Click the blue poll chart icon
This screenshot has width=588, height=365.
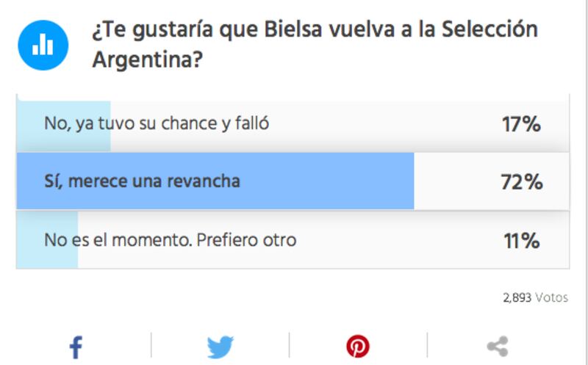43,46
